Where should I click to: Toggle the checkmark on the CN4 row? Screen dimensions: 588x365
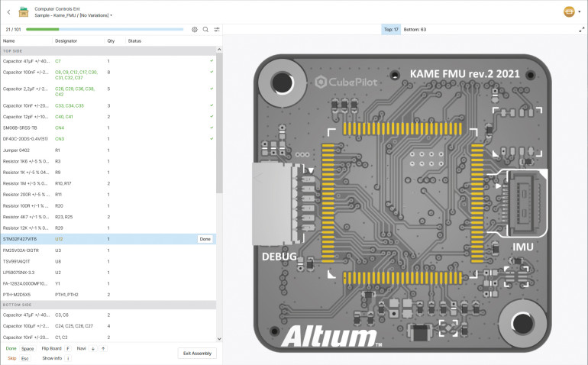tap(212, 128)
